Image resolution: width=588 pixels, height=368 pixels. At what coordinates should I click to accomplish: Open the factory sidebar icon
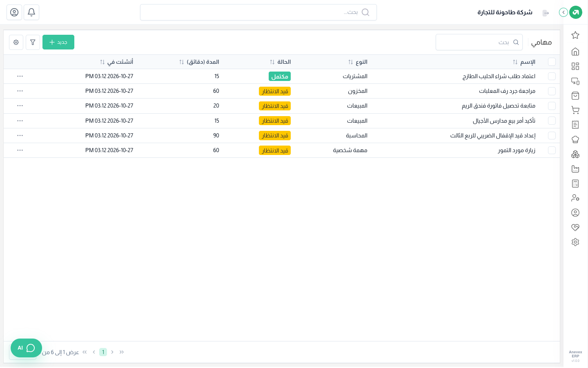click(x=575, y=169)
